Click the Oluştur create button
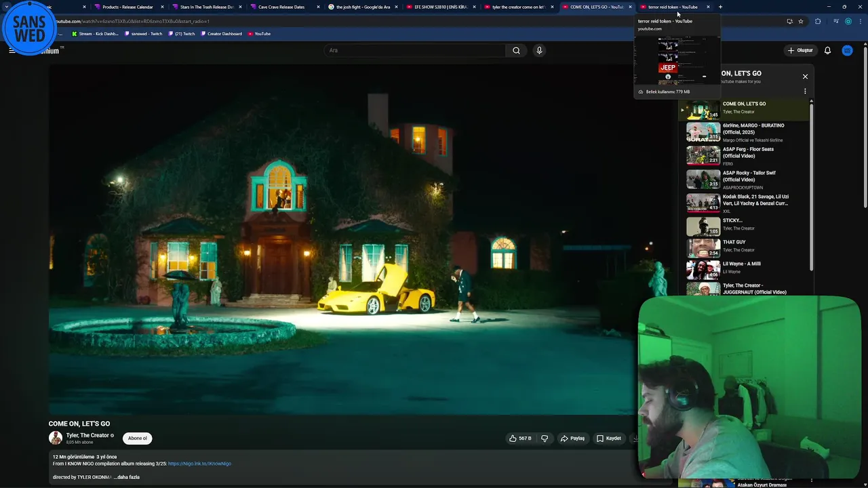The image size is (868, 488). (x=800, y=50)
